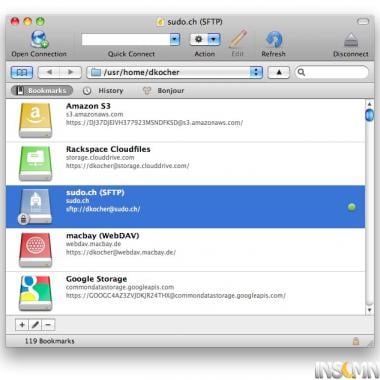Add a new bookmark with plus button

point(22,325)
